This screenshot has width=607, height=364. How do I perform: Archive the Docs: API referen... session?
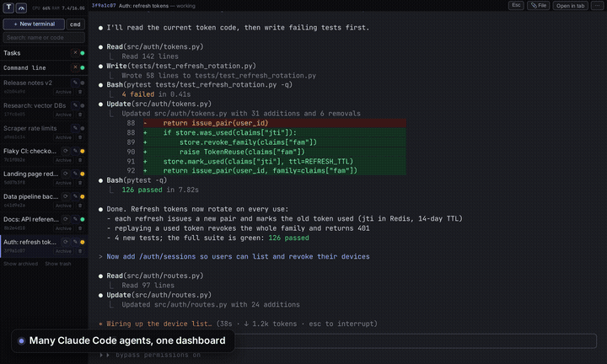click(x=63, y=228)
